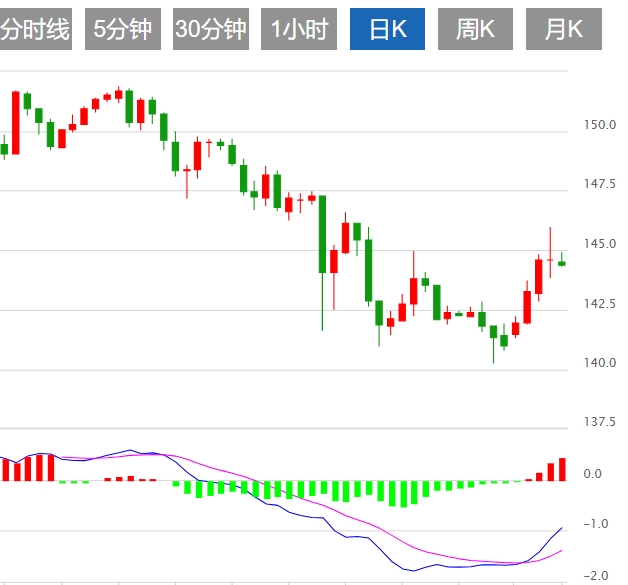Switch to the 月K monthly chart
The width and height of the screenshot is (628, 585).
pos(564,30)
